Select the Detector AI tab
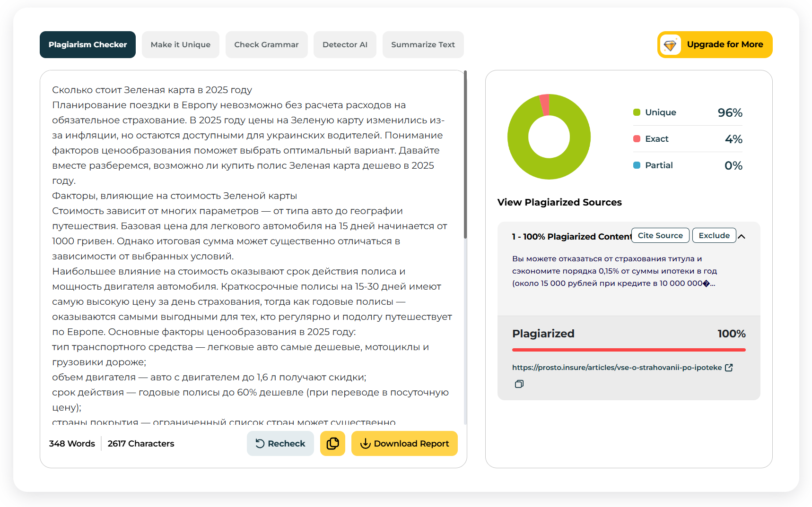812x507 pixels. pos(345,45)
